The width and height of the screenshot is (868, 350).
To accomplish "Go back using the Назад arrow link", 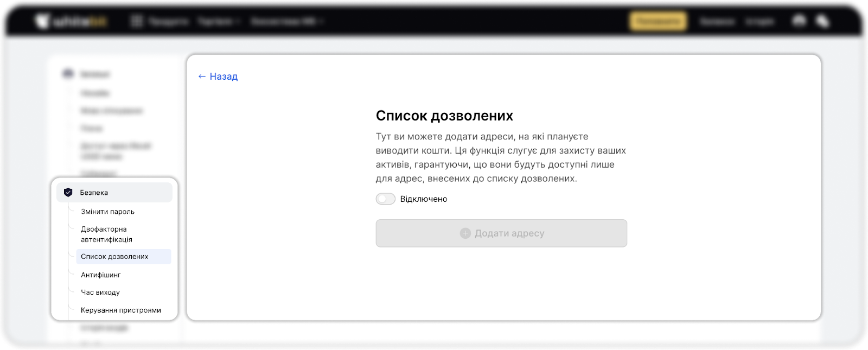I will point(218,77).
